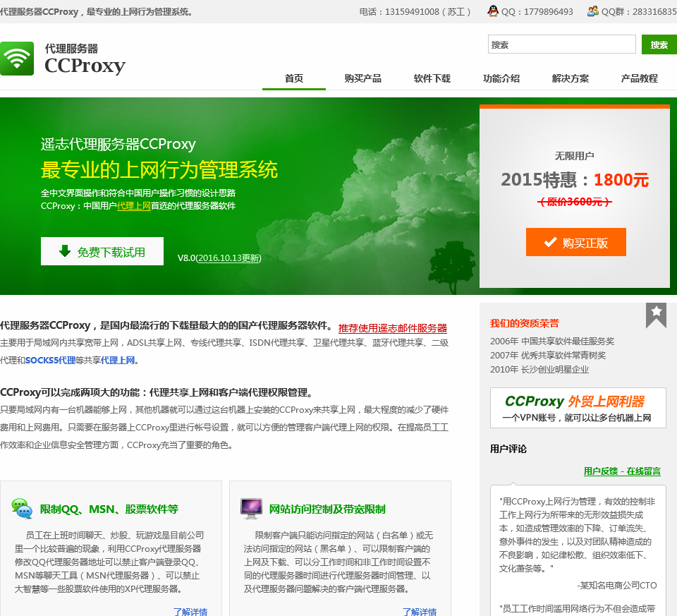Click phone number 13159491008
The image size is (677, 616).
412,12
